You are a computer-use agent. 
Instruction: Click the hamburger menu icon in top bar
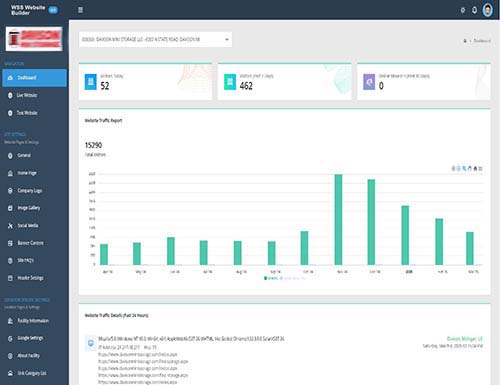(80, 10)
